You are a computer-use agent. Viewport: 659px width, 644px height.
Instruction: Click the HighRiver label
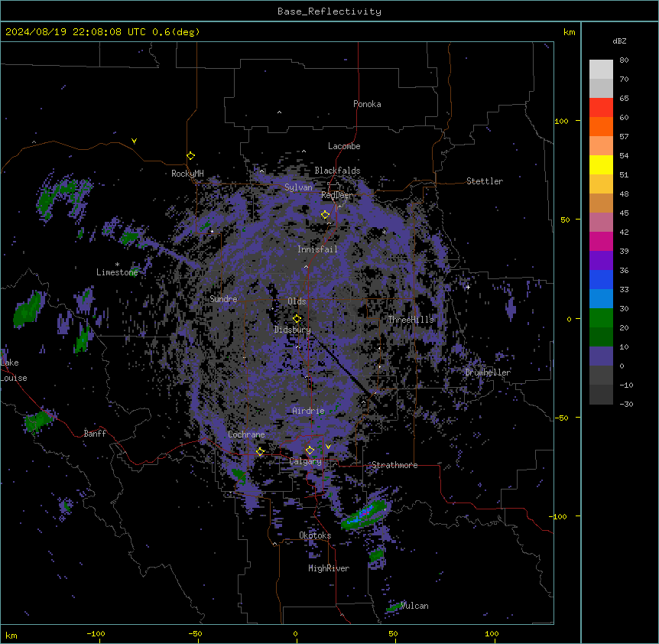329,568
